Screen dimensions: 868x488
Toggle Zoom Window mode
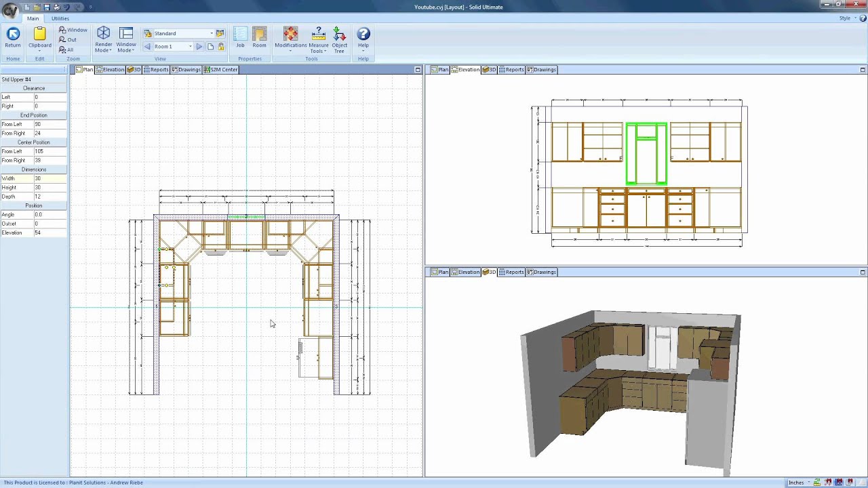point(73,30)
